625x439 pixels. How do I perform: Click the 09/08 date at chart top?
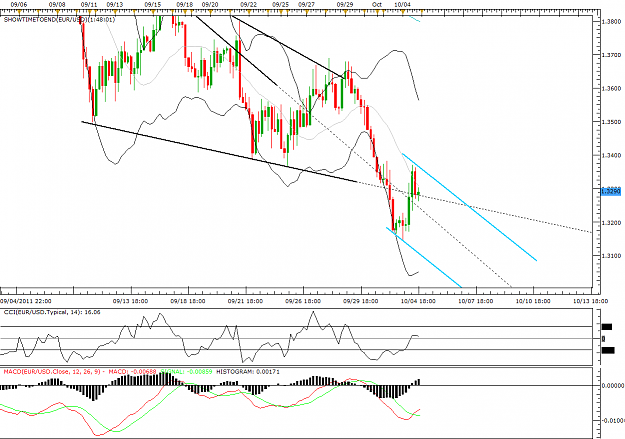point(57,4)
